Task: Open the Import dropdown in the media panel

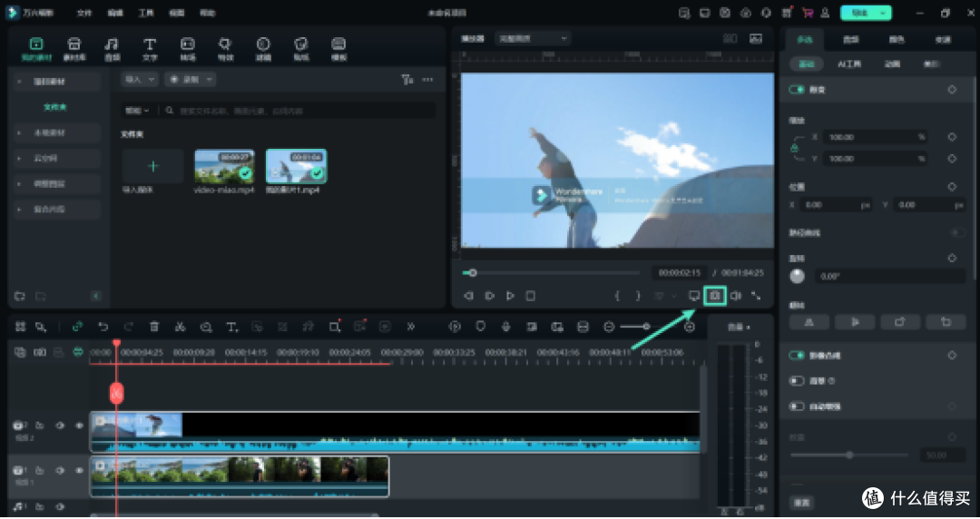Action: click(140, 80)
